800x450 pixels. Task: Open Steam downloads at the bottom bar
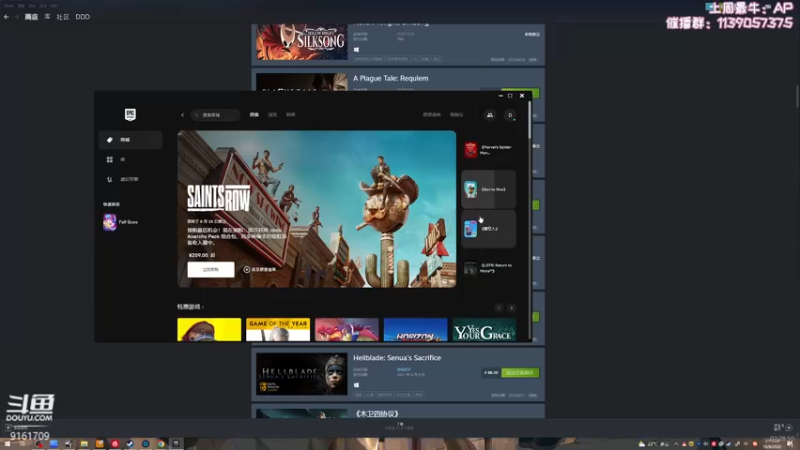[400, 426]
